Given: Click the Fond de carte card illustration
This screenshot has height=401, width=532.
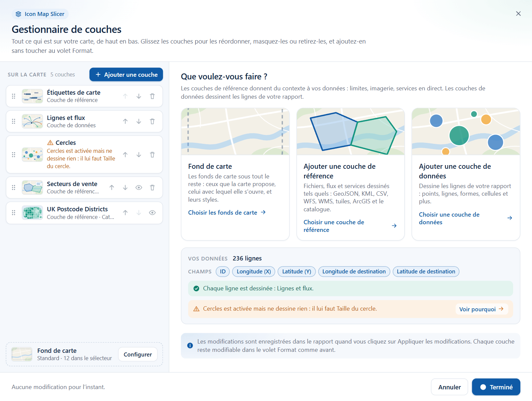Looking at the screenshot, I should pyautogui.click(x=235, y=132).
